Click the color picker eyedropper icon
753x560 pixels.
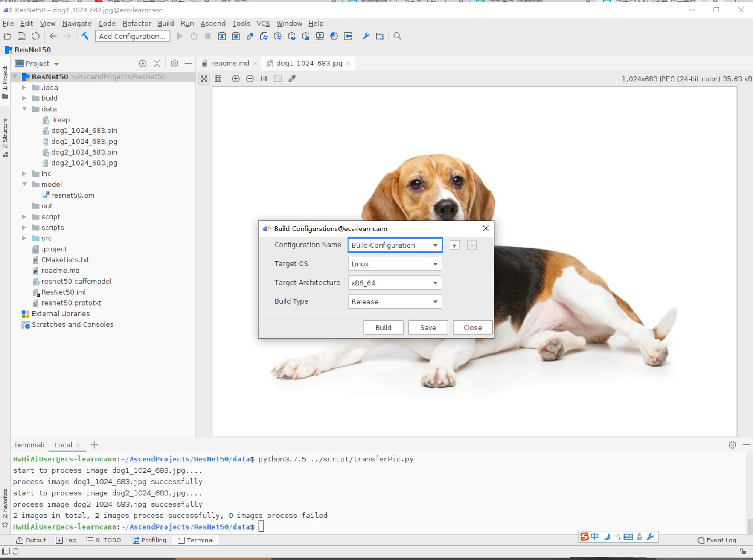tap(292, 79)
